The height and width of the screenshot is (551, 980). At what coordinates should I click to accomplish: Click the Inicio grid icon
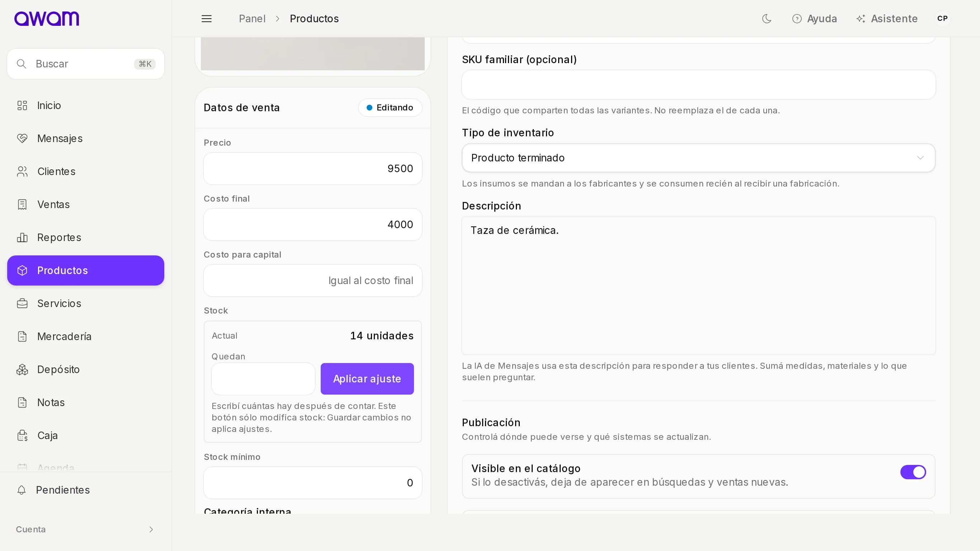pyautogui.click(x=22, y=105)
